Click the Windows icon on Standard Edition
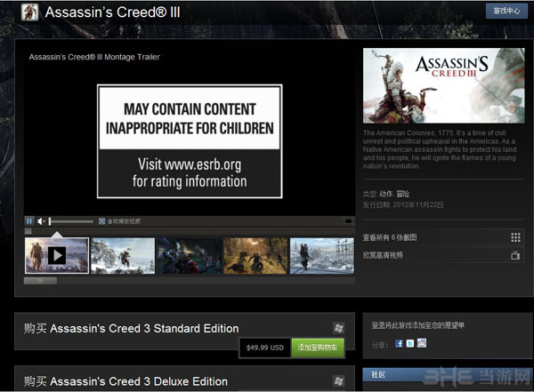 point(339,328)
